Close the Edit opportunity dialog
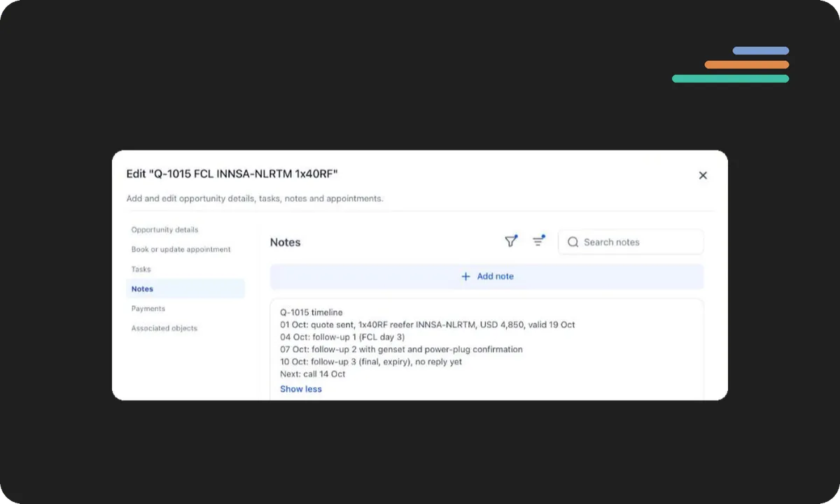 pos(703,176)
